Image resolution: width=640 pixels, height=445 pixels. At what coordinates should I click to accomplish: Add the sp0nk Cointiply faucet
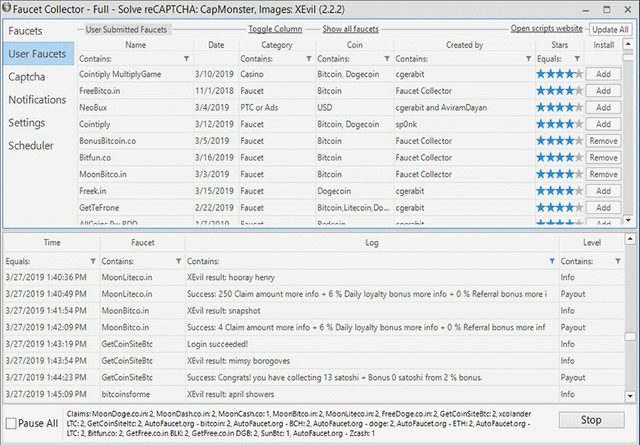coord(603,124)
